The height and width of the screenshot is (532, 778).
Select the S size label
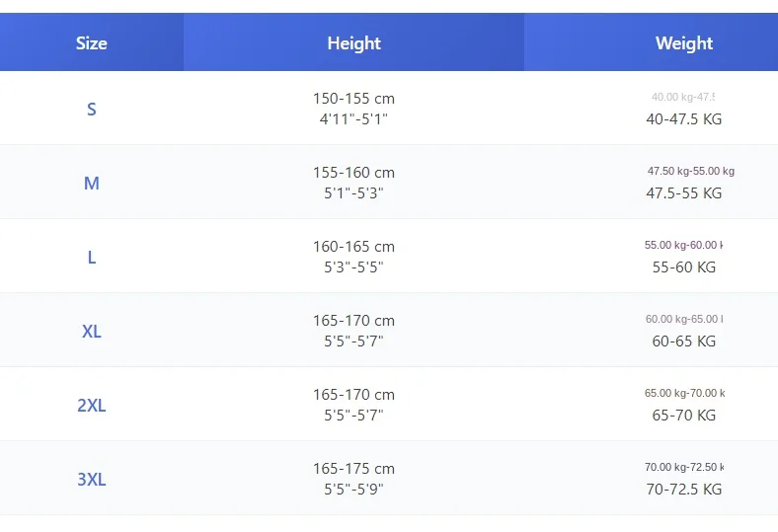point(91,109)
